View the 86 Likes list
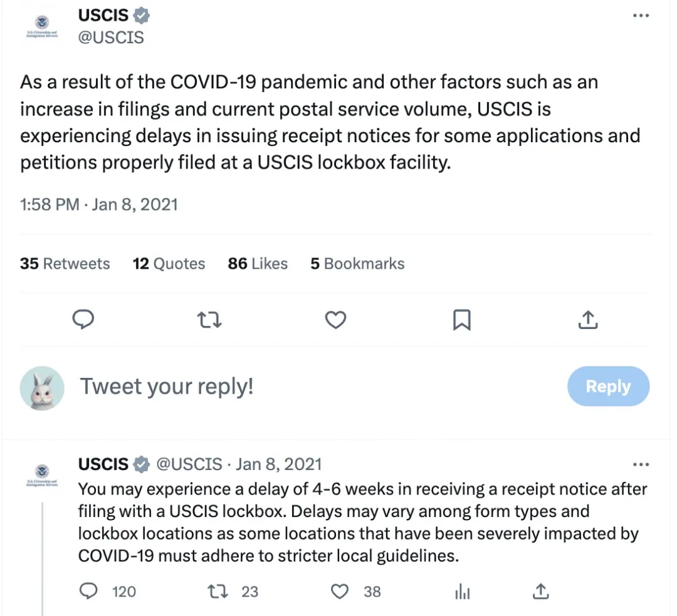Viewport: 677px width, 616px height. click(x=258, y=264)
